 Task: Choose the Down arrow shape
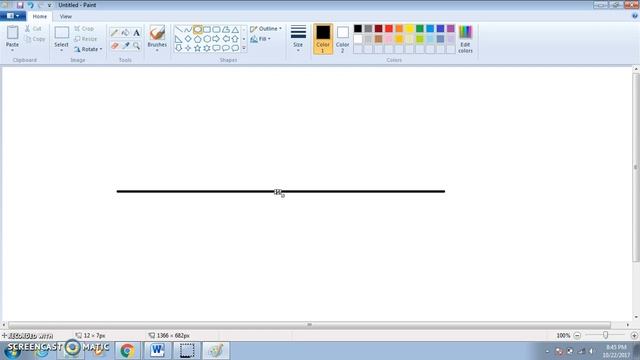click(179, 48)
